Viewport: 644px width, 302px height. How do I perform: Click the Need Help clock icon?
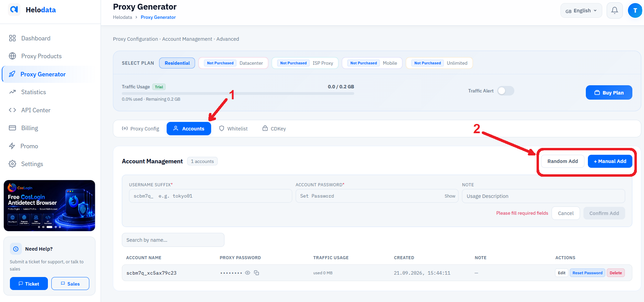16,249
